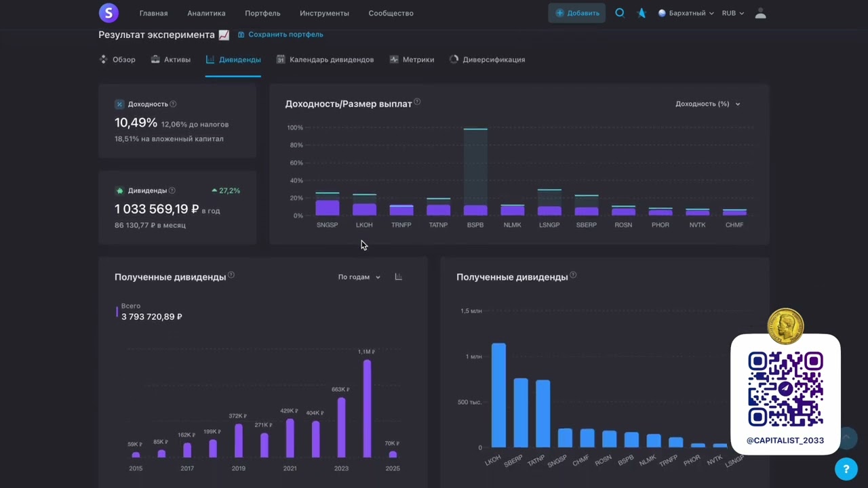
Task: Click info icon near left Полученные дивиденды
Action: point(231,275)
